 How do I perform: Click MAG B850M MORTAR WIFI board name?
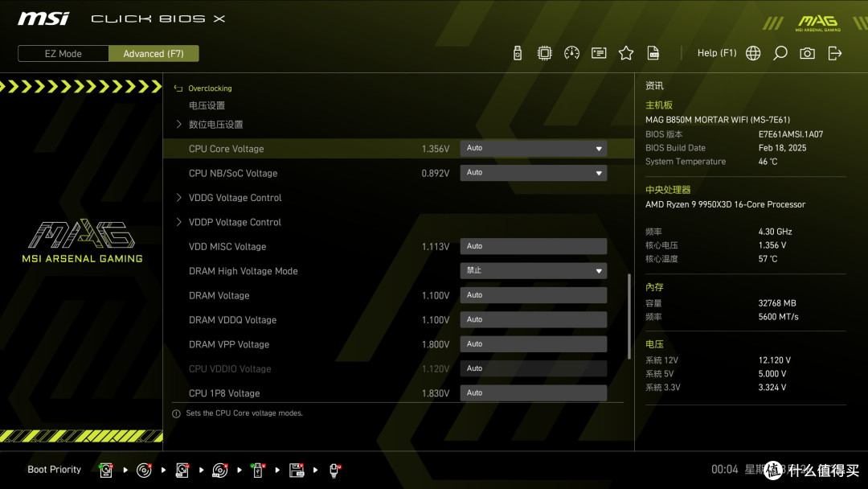coord(718,120)
